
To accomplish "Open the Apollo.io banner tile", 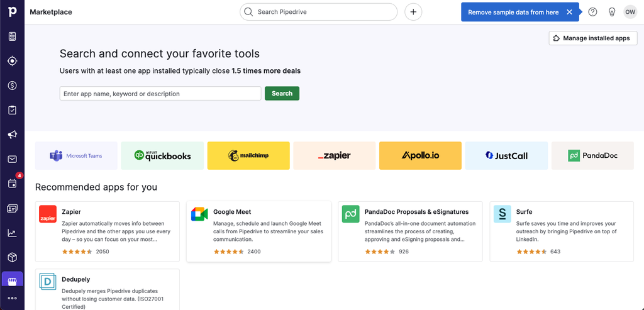I will click(x=420, y=155).
